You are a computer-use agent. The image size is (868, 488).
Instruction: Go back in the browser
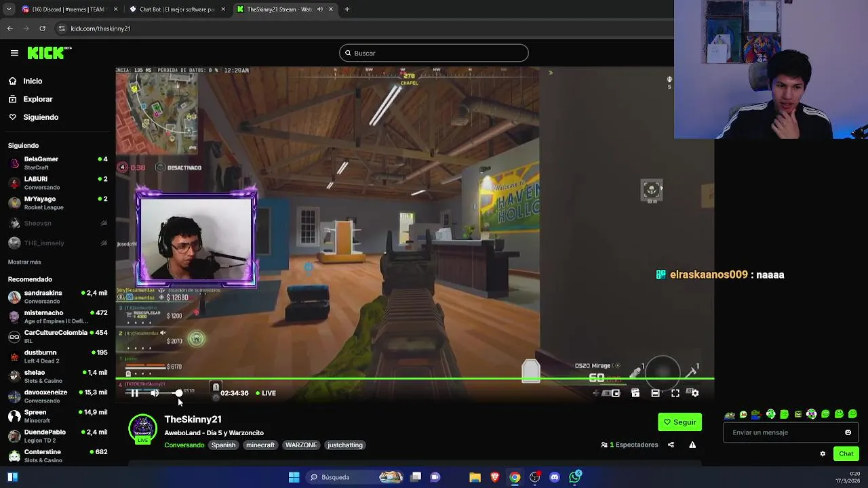click(9, 28)
